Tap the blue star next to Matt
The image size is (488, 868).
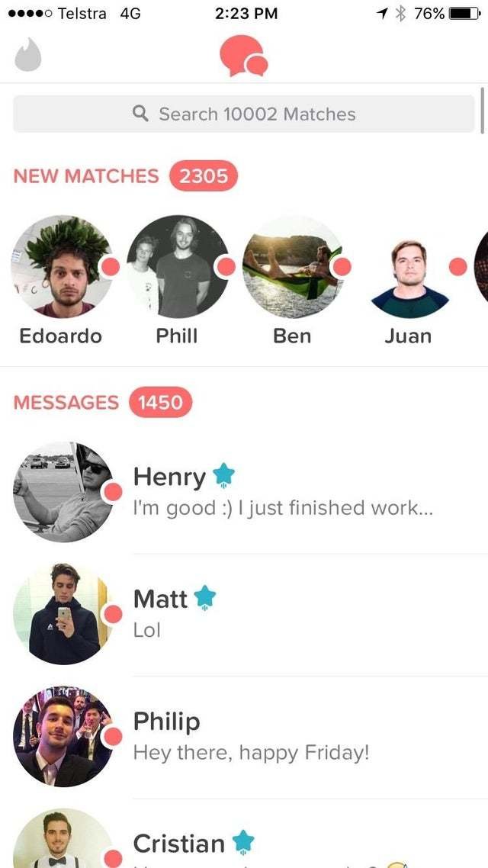[204, 598]
